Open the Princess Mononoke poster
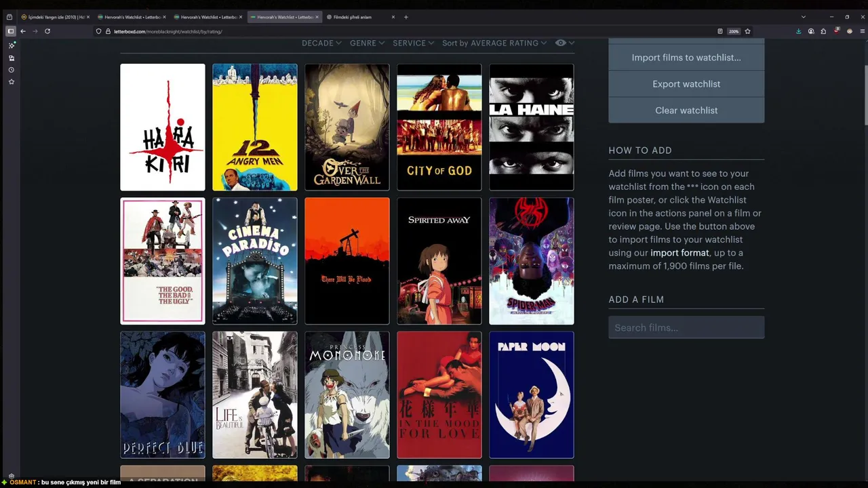 click(347, 394)
